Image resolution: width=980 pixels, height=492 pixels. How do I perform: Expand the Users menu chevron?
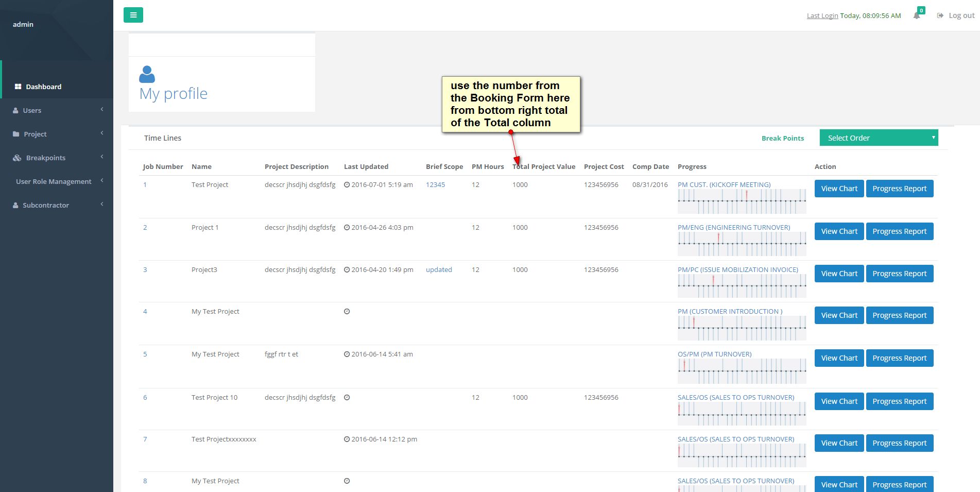(102, 109)
